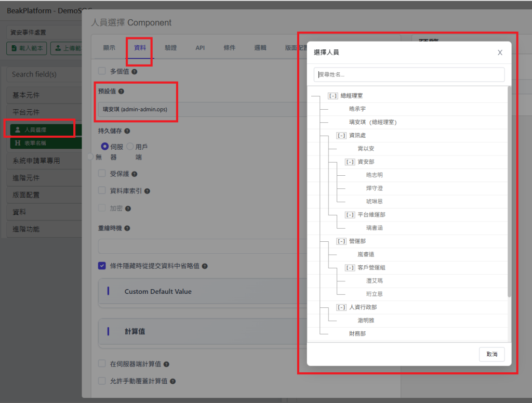Collapse the 人資行政部 node

[341, 308]
